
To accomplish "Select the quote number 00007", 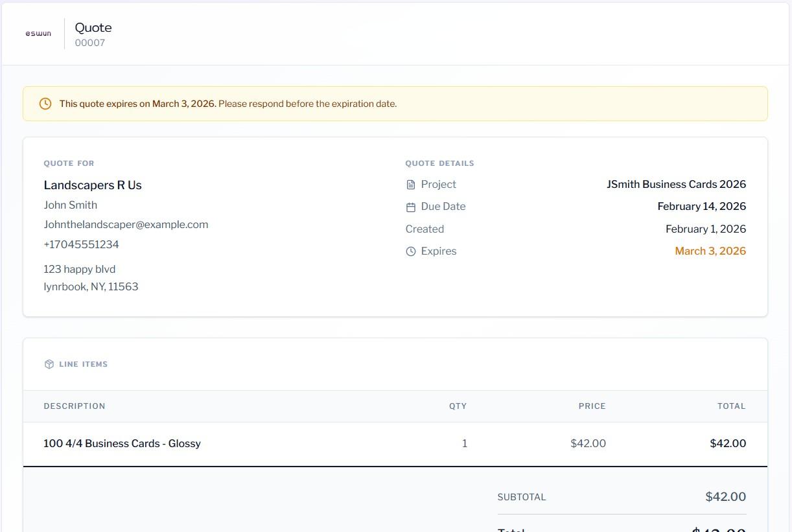I will (90, 43).
